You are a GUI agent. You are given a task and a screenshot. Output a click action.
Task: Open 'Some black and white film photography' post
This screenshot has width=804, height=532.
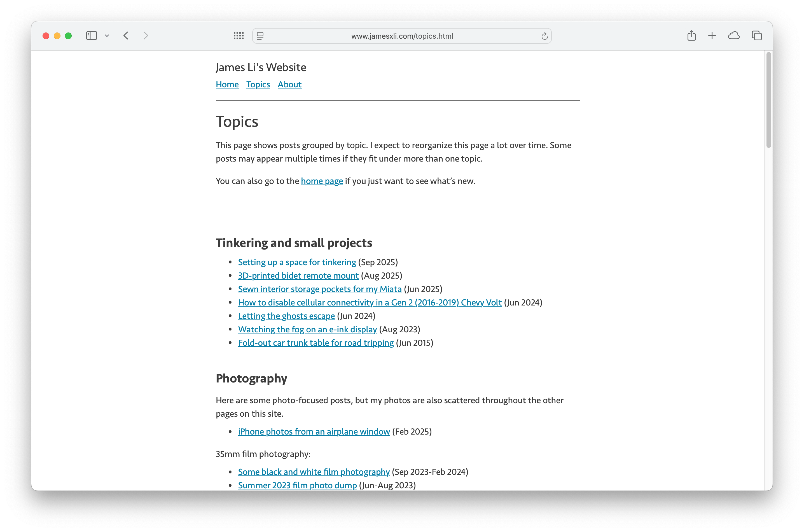[314, 472]
